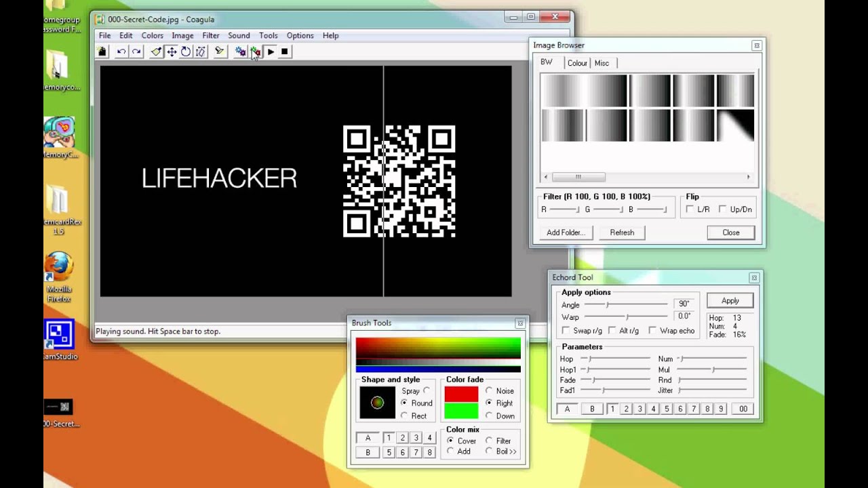
Task: Select the 000-Secret desktop file icon
Action: tap(60, 413)
